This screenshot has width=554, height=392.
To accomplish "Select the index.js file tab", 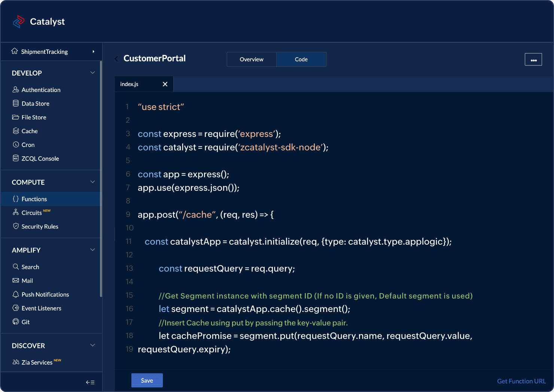I will 144,84.
